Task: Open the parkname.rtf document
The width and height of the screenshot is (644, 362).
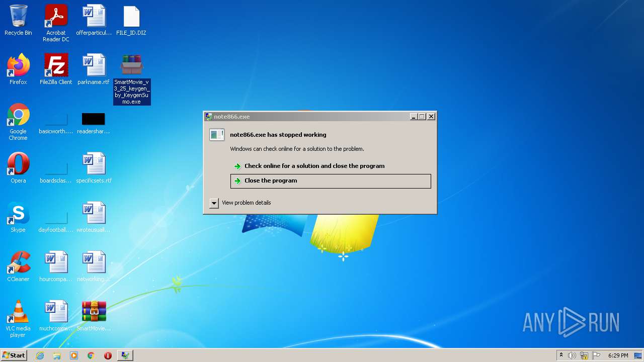Action: click(x=94, y=69)
